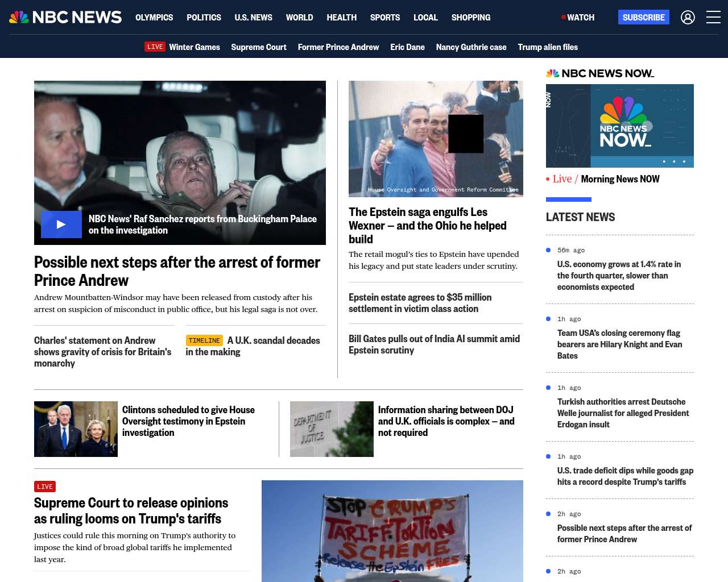Open the Eric Dane trending topic
This screenshot has height=582, width=728.
407,47
